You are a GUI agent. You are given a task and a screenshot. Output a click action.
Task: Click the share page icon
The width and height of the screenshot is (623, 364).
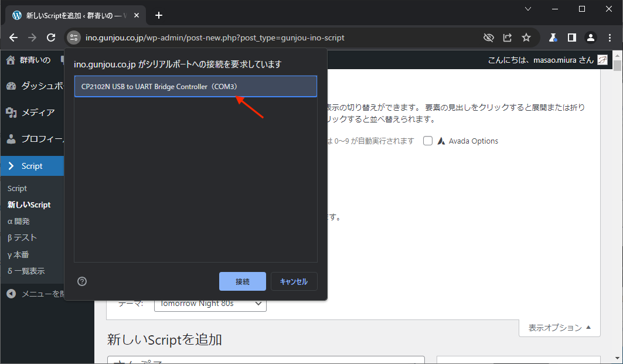(x=508, y=38)
